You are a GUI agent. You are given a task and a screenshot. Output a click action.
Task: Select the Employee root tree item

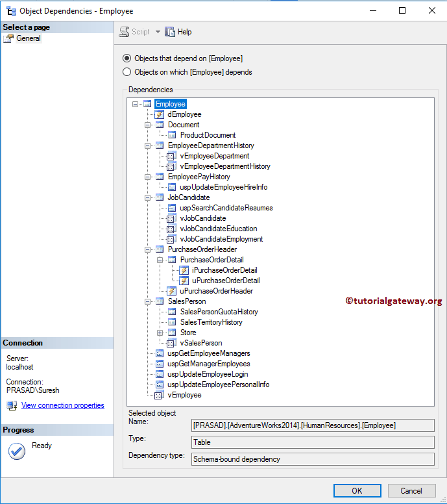coord(171,104)
